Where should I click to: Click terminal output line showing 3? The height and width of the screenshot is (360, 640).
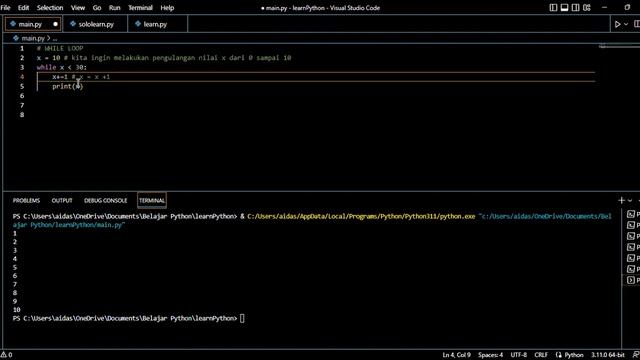point(15,250)
